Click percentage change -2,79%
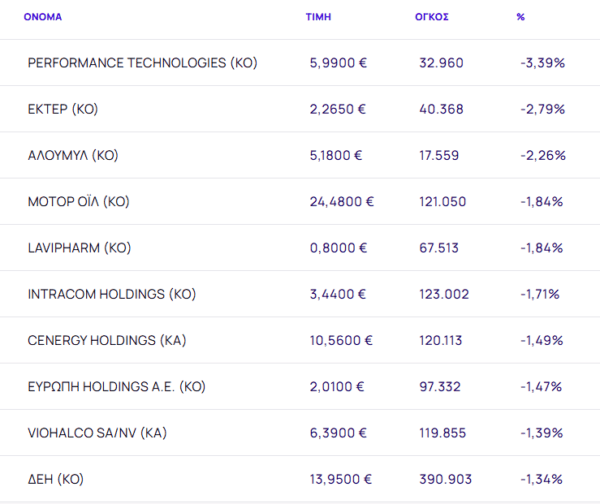Viewport: 600px width, 504px height. (543, 109)
